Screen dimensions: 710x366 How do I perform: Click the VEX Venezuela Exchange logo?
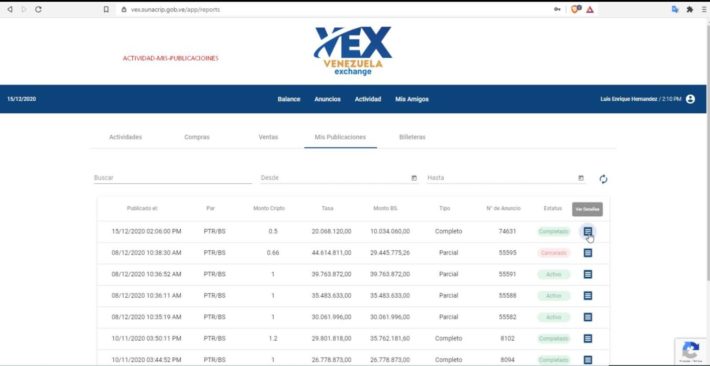pyautogui.click(x=352, y=51)
